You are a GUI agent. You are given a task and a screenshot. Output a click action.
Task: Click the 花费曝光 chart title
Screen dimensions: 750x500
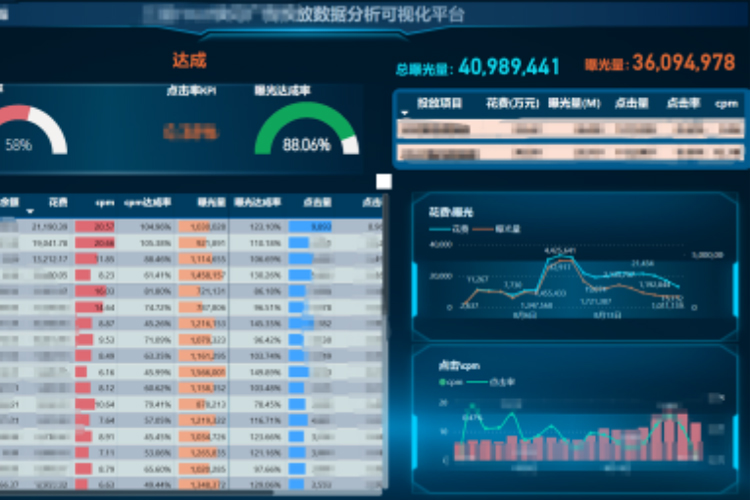tap(451, 212)
